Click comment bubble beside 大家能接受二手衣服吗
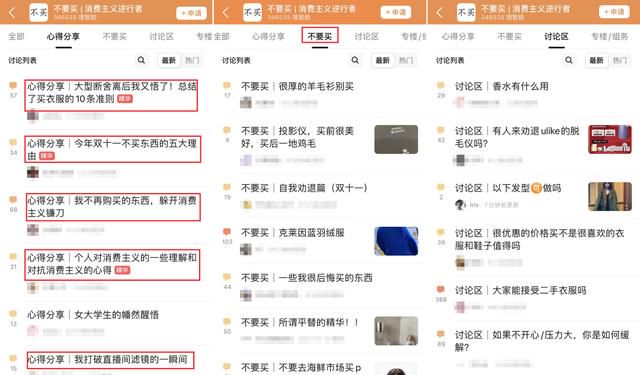The height and width of the screenshot is (375, 640). point(440,289)
